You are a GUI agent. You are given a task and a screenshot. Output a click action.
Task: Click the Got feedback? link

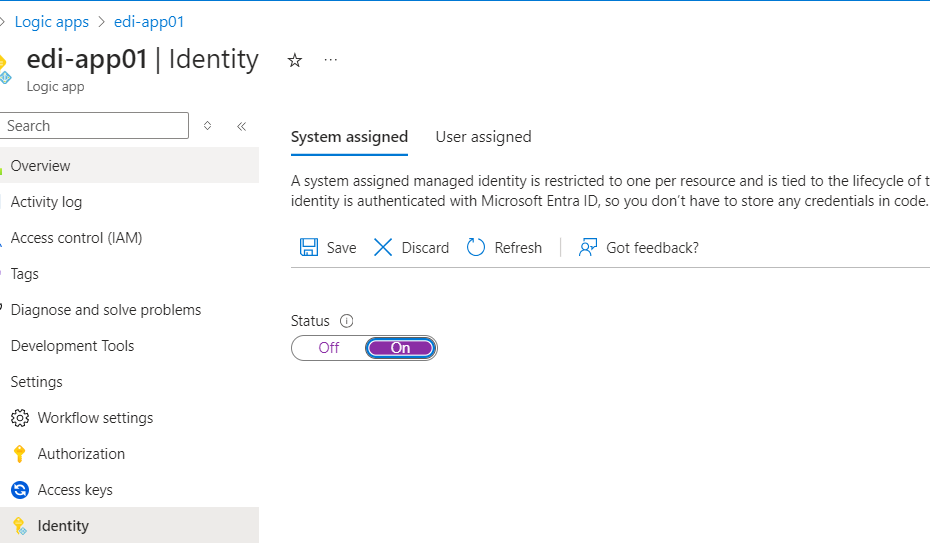[x=652, y=248]
